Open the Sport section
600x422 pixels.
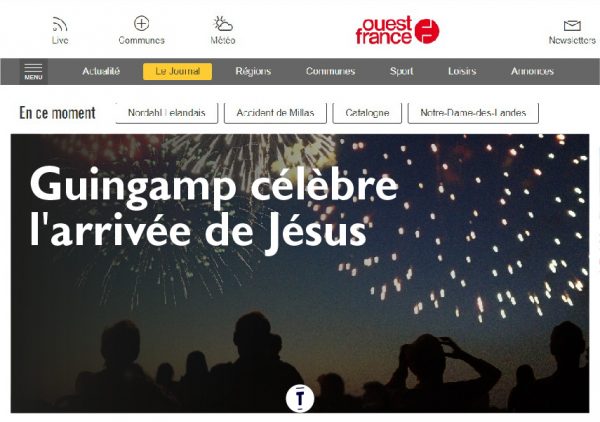coord(401,71)
